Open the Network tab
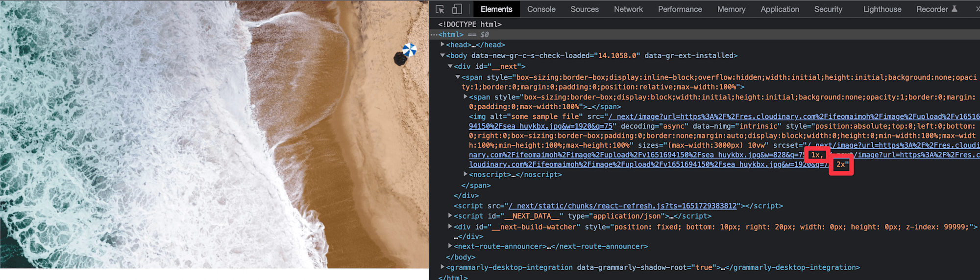This screenshot has width=980, height=280. (x=628, y=9)
